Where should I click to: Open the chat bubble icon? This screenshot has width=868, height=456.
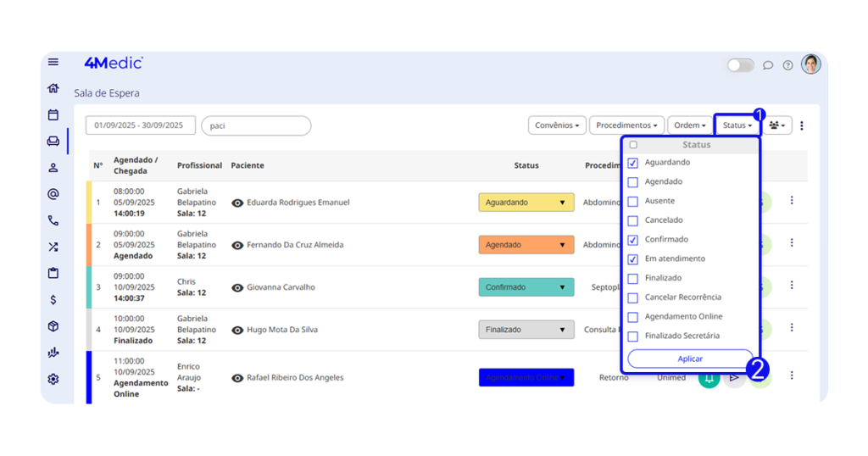coord(768,65)
